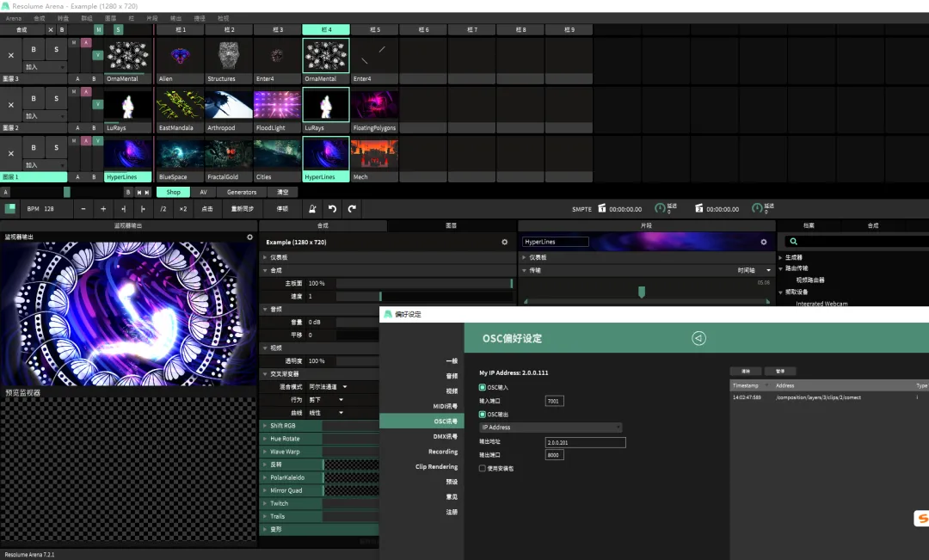
Task: Expand the Hue Rotate effect
Action: coord(265,439)
